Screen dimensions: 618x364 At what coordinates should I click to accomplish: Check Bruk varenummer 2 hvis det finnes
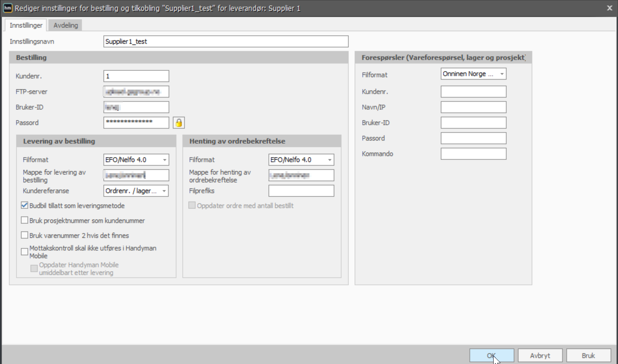[24, 235]
